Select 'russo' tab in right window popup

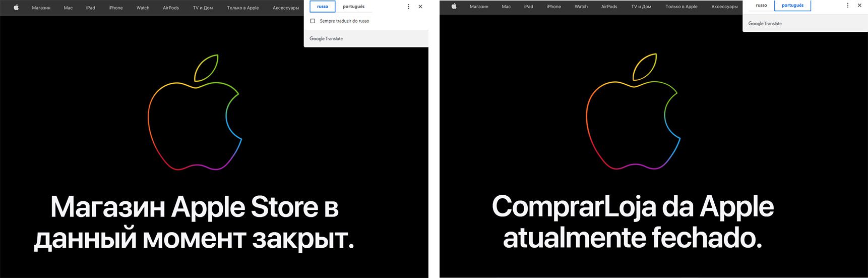(762, 5)
